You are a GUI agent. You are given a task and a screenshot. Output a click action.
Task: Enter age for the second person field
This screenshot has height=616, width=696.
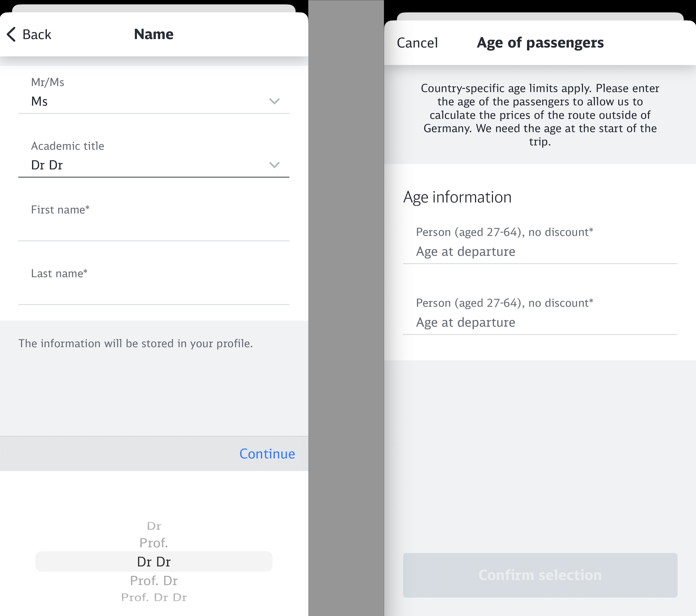[540, 323]
